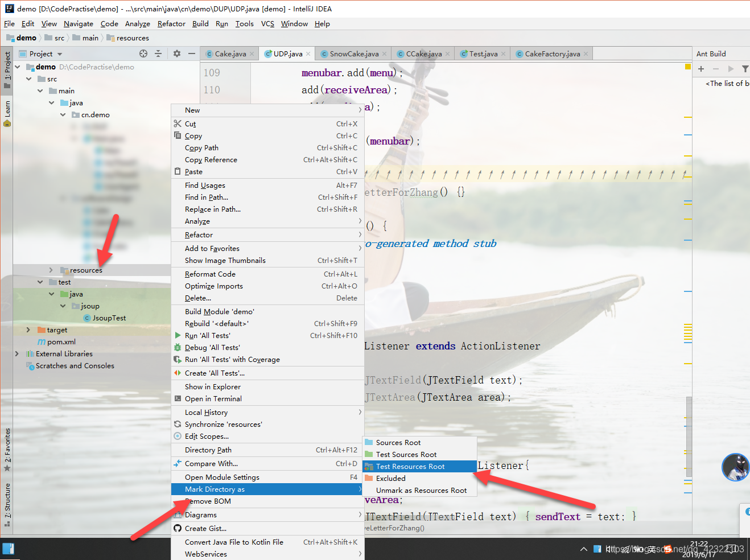Click the Debug 'All Tests' bug icon
Image resolution: width=750 pixels, height=560 pixels.
[x=178, y=347]
